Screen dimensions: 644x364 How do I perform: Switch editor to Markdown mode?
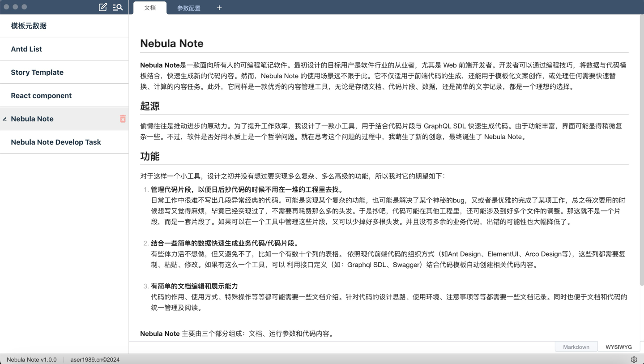576,347
